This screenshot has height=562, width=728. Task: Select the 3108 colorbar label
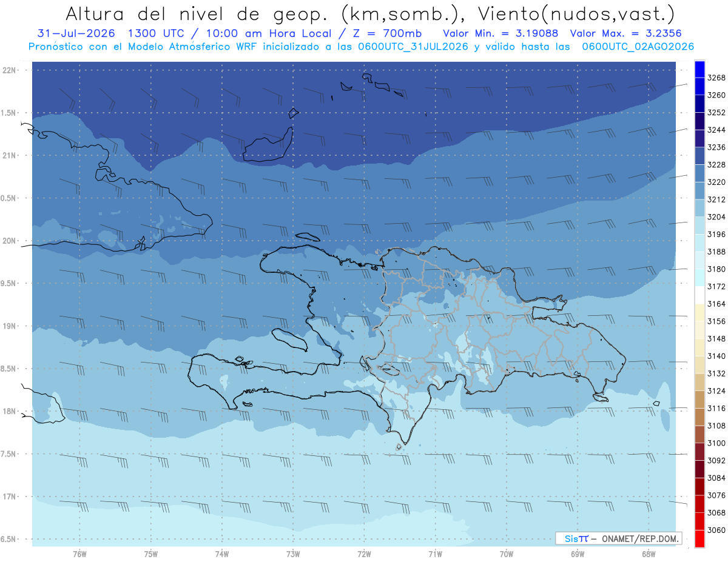click(716, 426)
